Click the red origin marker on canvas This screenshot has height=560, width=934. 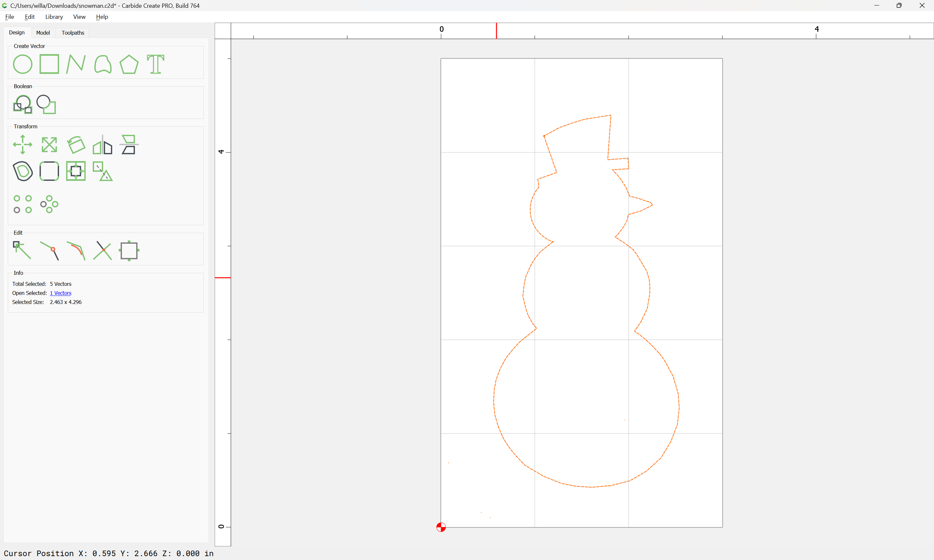(441, 527)
